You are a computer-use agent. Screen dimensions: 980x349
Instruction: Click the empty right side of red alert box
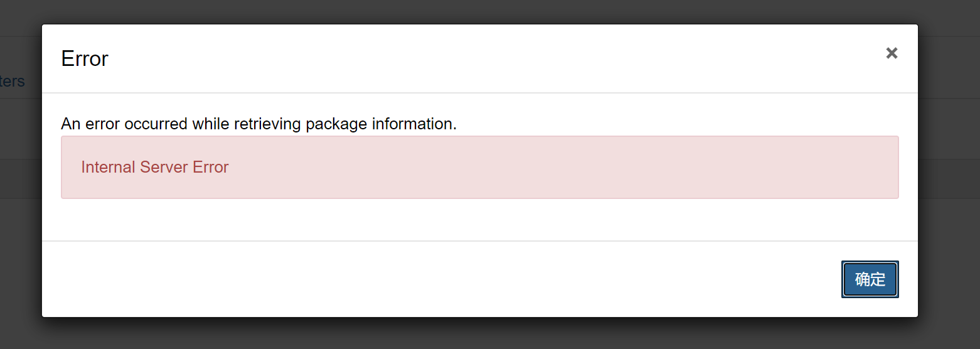point(627,167)
